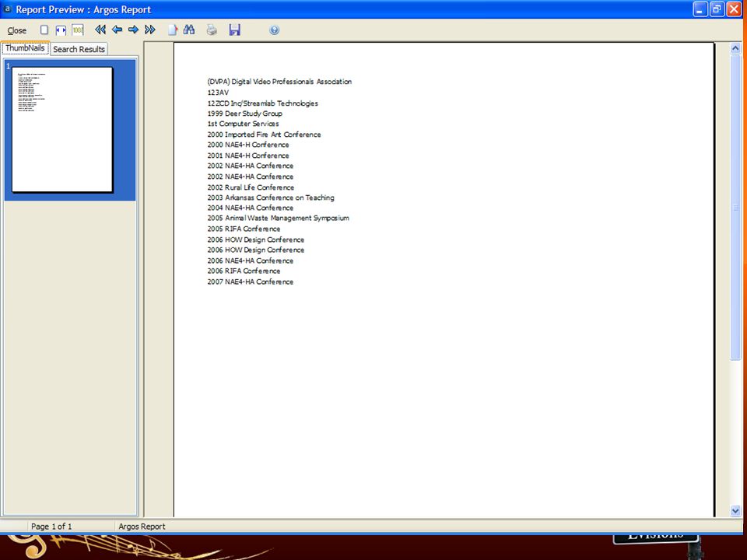This screenshot has width=747, height=560.
Task: Click "1st Computer Services" line
Action: [x=243, y=124]
